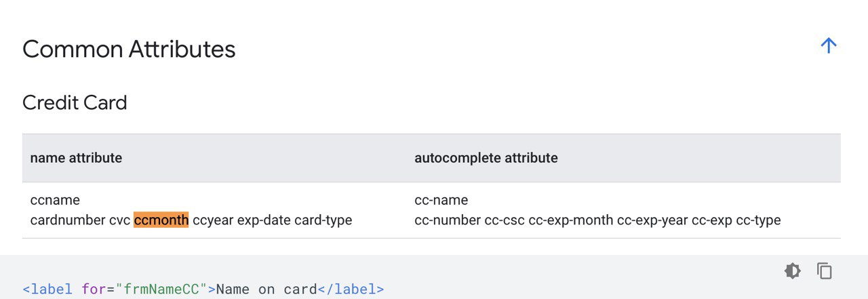Click the ccname table entry
The height and width of the screenshot is (299, 868).
click(55, 200)
